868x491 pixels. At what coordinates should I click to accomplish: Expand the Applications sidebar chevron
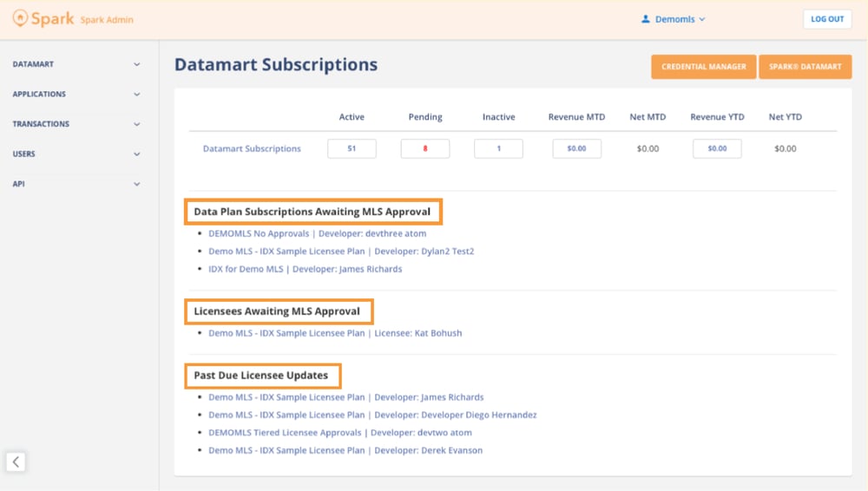(x=136, y=94)
